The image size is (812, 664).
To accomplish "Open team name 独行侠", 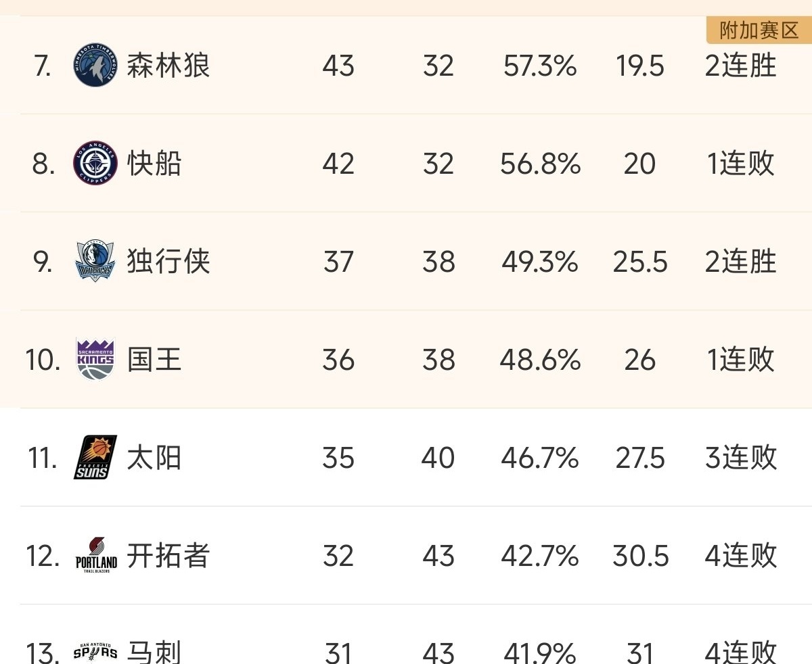I will [x=168, y=262].
